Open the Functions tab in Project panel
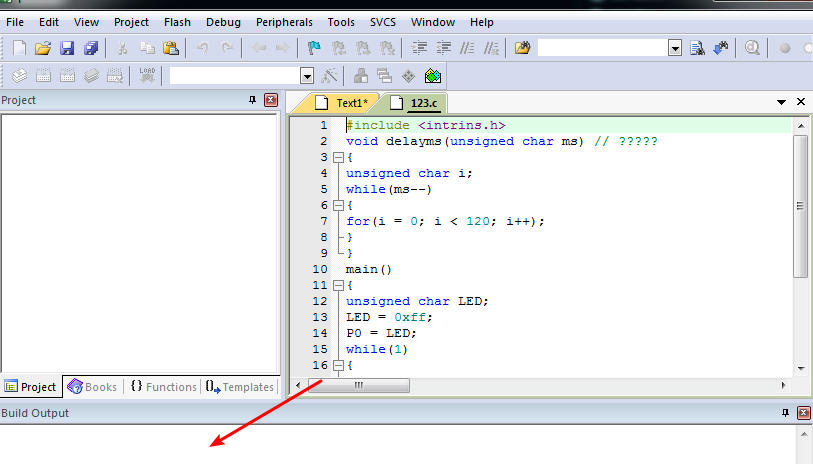Screen dimensions: 813x464 click(163, 387)
